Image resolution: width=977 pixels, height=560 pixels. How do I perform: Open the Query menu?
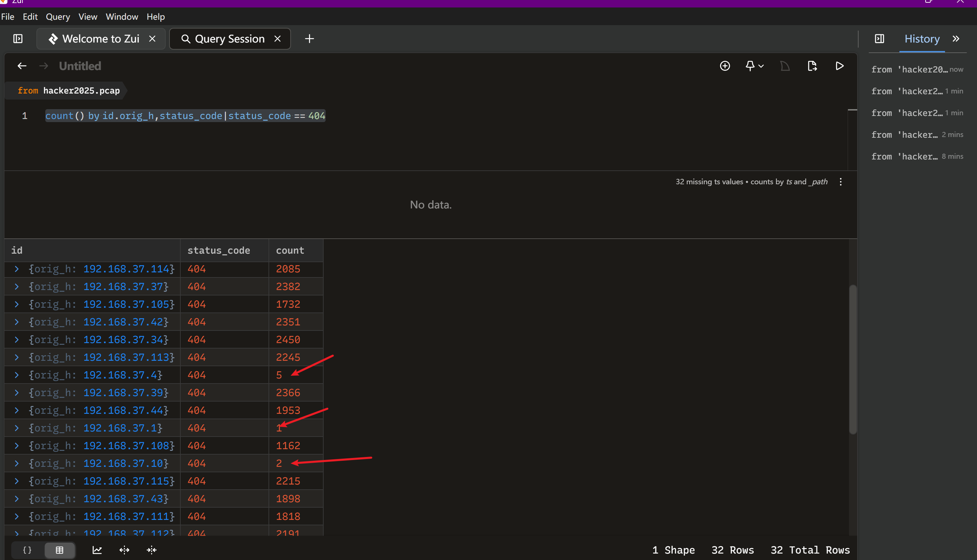click(x=58, y=17)
